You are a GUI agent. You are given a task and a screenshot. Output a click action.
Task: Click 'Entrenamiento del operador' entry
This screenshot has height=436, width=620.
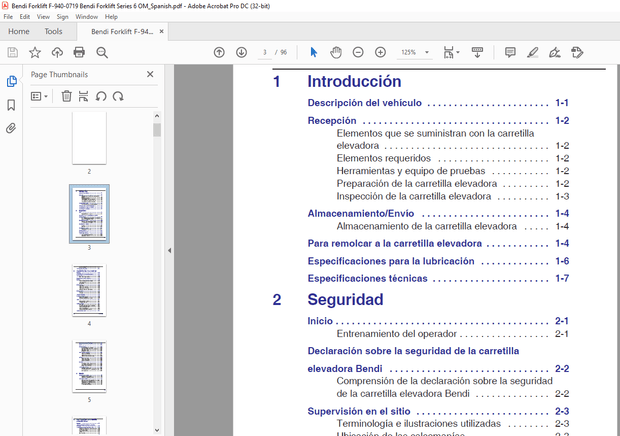tap(397, 334)
